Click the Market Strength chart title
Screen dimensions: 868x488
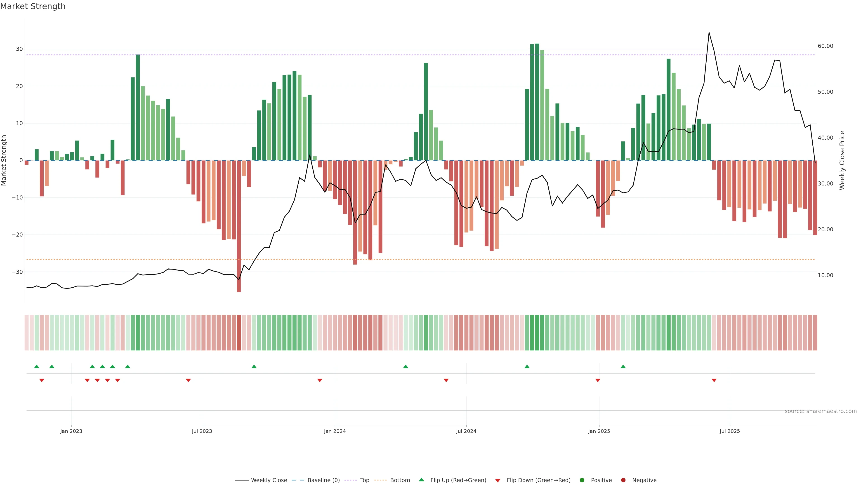coord(33,6)
